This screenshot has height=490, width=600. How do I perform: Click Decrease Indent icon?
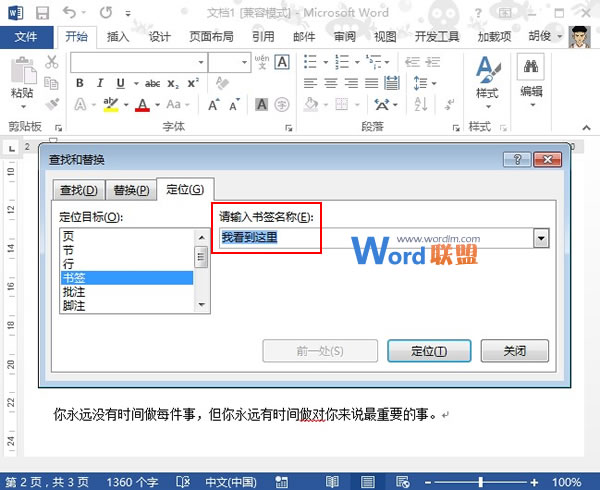tap(412, 62)
